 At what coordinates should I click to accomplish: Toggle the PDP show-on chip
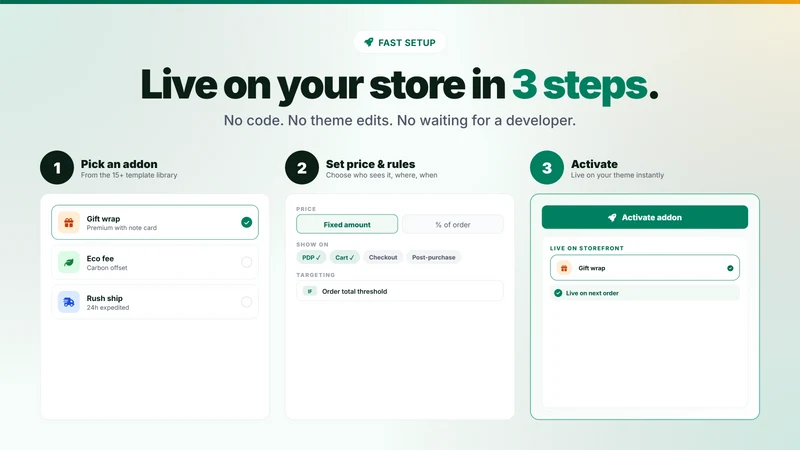pyautogui.click(x=311, y=258)
